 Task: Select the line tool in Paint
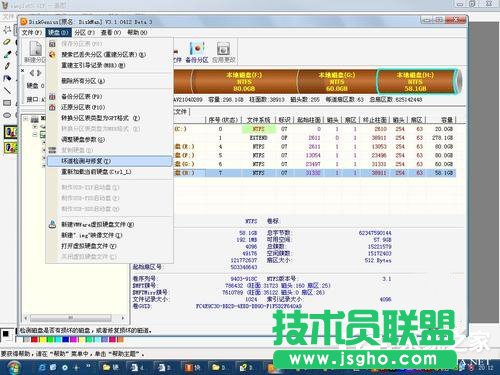pos(7,90)
